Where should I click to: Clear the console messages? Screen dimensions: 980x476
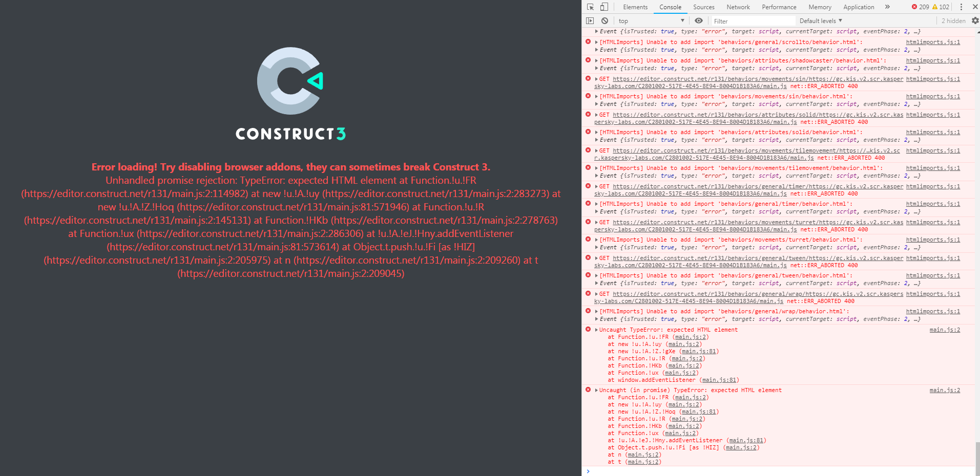[x=605, y=20]
